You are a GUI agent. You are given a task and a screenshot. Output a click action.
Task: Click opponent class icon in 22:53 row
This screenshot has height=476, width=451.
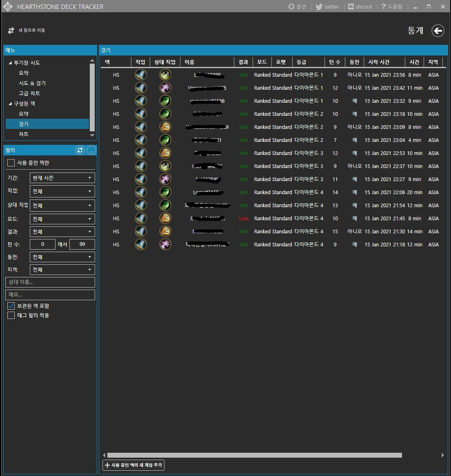tap(165, 153)
